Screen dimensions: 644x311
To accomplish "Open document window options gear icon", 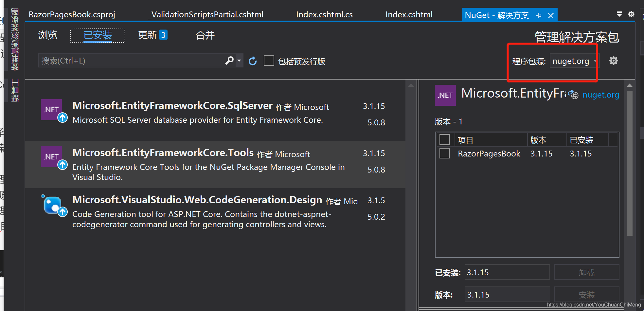I will [x=631, y=14].
